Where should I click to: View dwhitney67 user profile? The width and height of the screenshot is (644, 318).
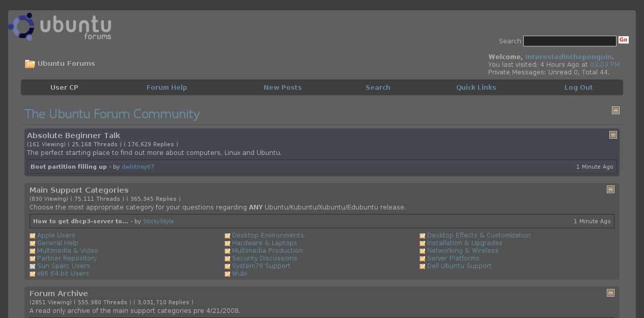[x=138, y=167]
